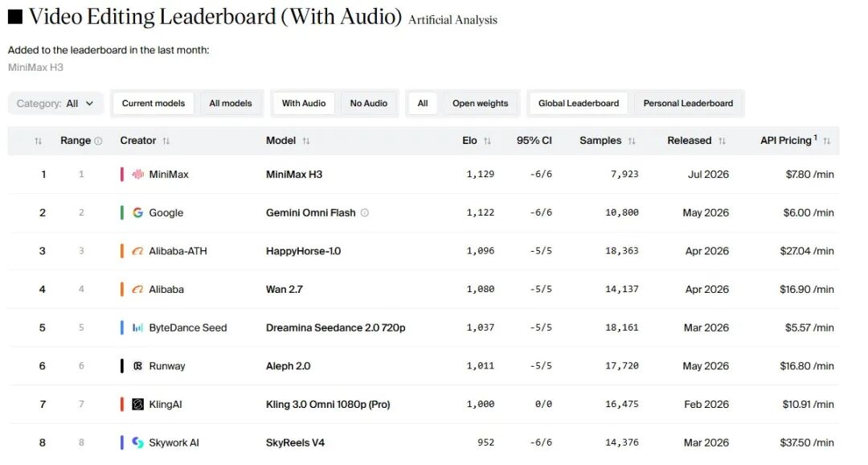Sort by the Elo column arrows

click(x=487, y=142)
